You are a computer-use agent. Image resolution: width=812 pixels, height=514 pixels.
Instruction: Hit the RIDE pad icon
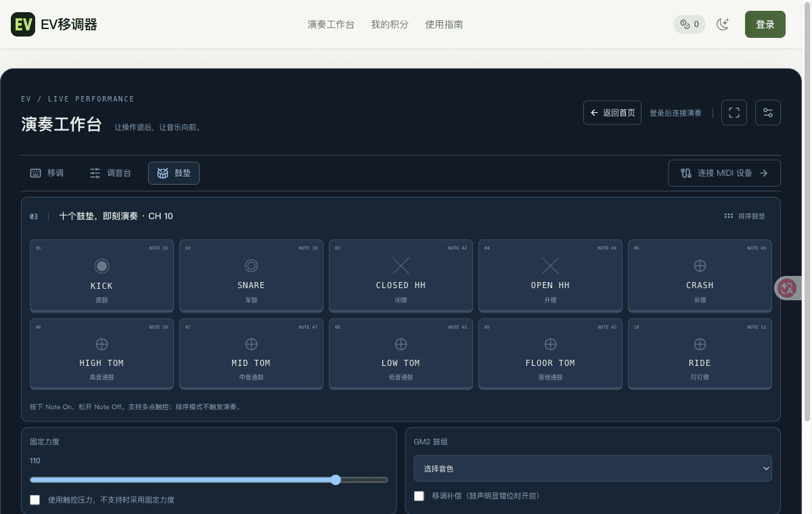tap(700, 344)
